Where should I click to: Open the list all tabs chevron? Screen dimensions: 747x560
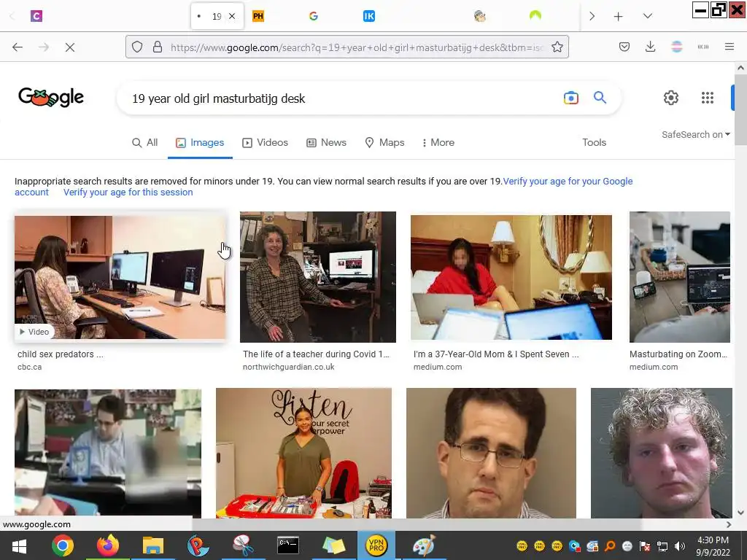pos(648,16)
